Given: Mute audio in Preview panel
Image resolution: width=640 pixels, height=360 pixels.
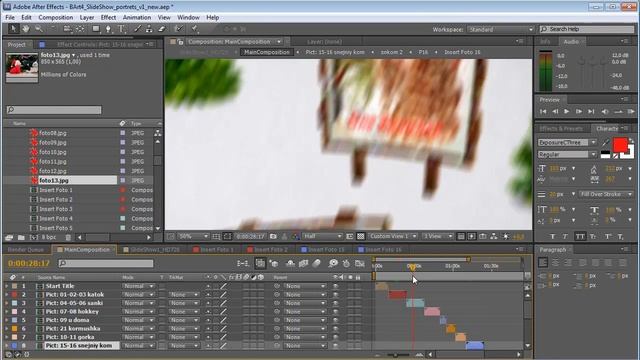Looking at the screenshot, I should coord(605,111).
